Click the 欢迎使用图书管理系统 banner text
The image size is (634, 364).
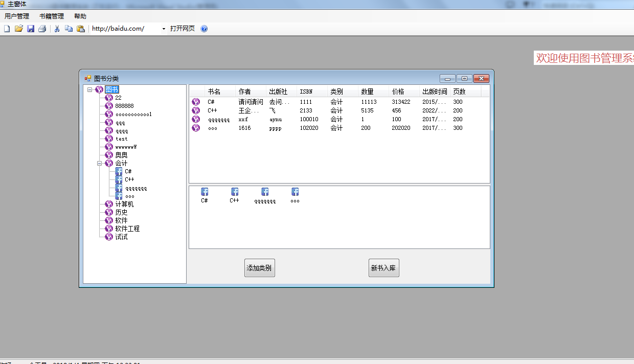point(584,58)
